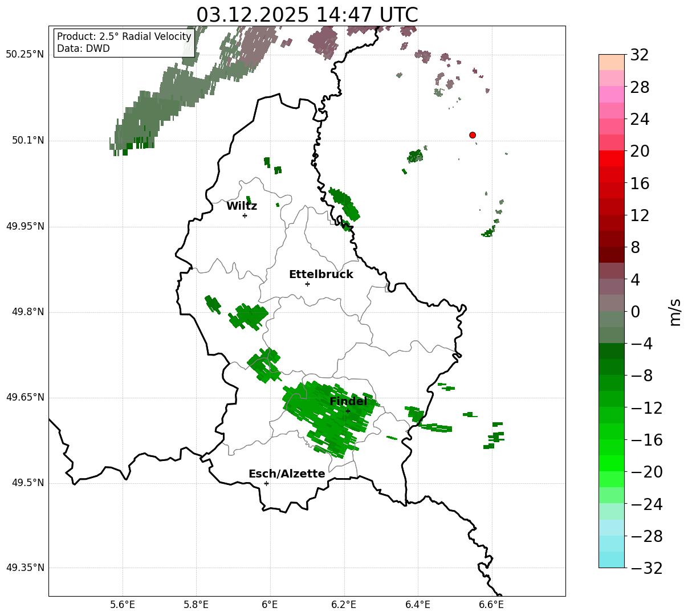688x616 pixels.
Task: Click the red radar site marker
Action: coord(473,135)
